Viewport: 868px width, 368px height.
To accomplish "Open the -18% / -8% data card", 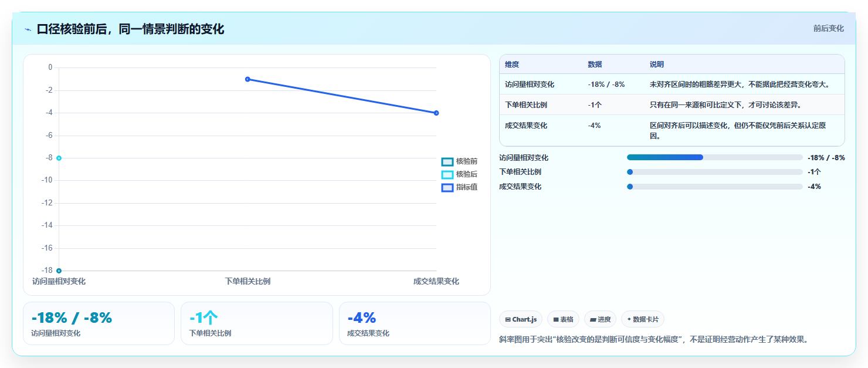I will pos(99,323).
